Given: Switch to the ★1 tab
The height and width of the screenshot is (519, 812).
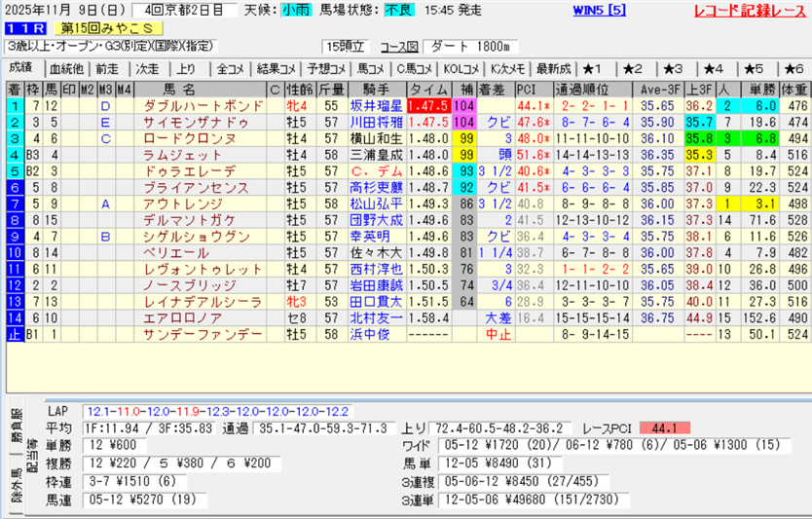Looking at the screenshot, I should pos(593,69).
